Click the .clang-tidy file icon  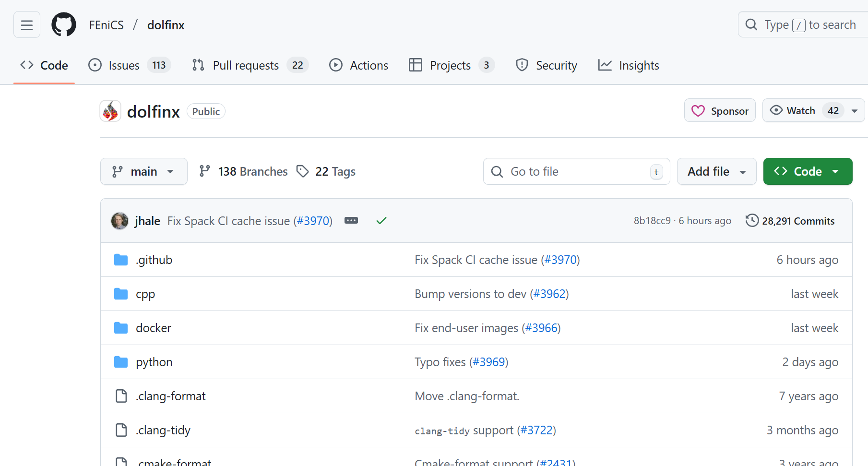point(121,430)
